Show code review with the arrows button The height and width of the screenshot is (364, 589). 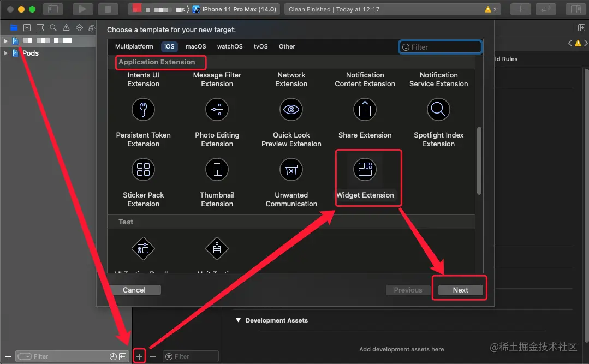[x=545, y=9]
